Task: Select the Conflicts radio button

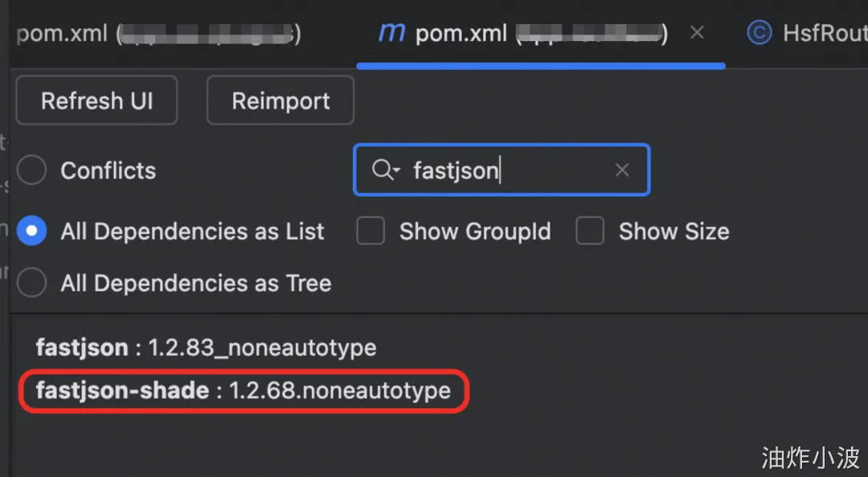Action: click(x=32, y=171)
